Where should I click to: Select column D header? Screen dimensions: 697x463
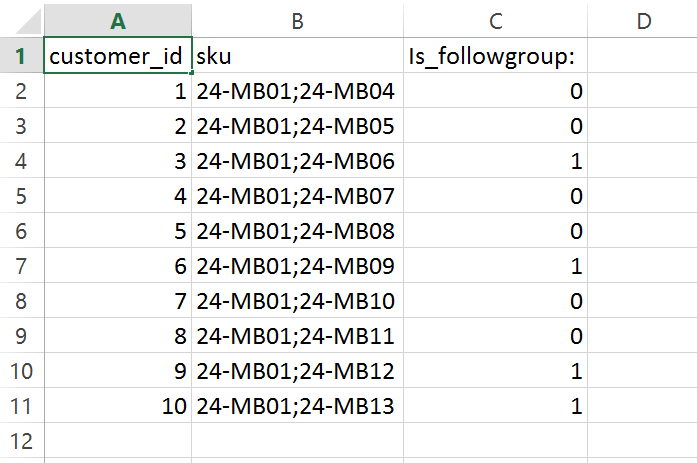click(642, 20)
